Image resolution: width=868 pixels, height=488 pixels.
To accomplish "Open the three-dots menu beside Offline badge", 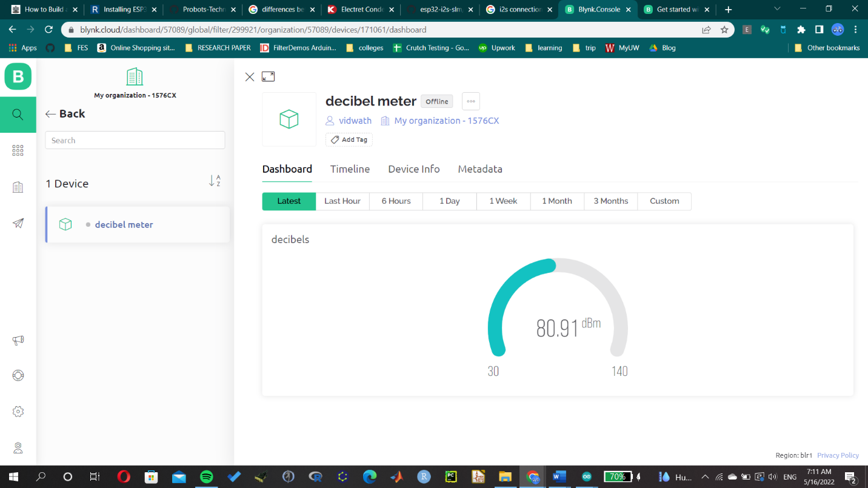I will 471,101.
